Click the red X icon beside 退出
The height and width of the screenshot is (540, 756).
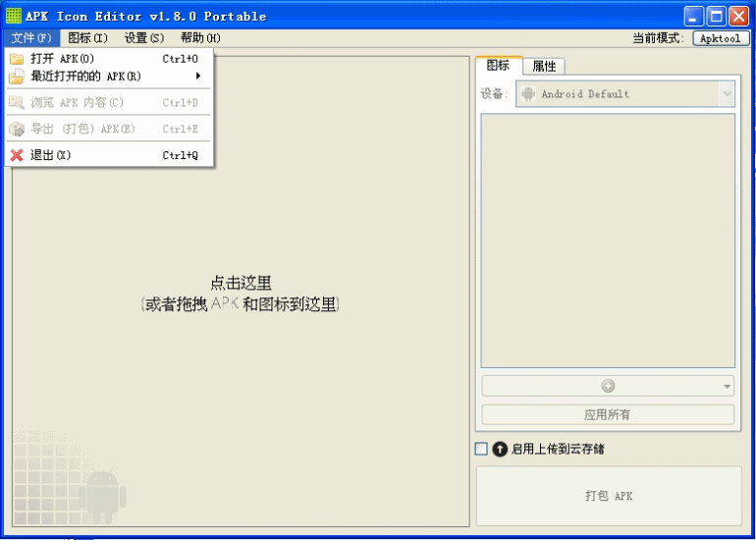17,155
